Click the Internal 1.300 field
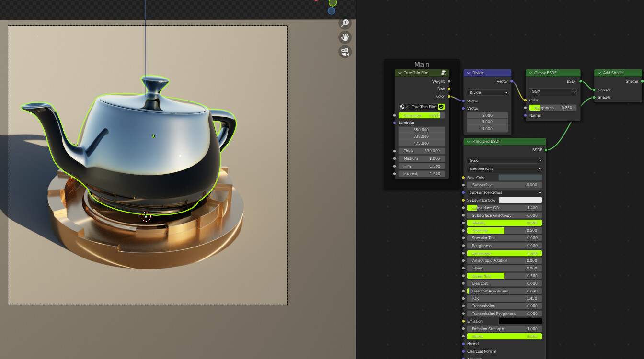644x359 pixels. (421, 174)
